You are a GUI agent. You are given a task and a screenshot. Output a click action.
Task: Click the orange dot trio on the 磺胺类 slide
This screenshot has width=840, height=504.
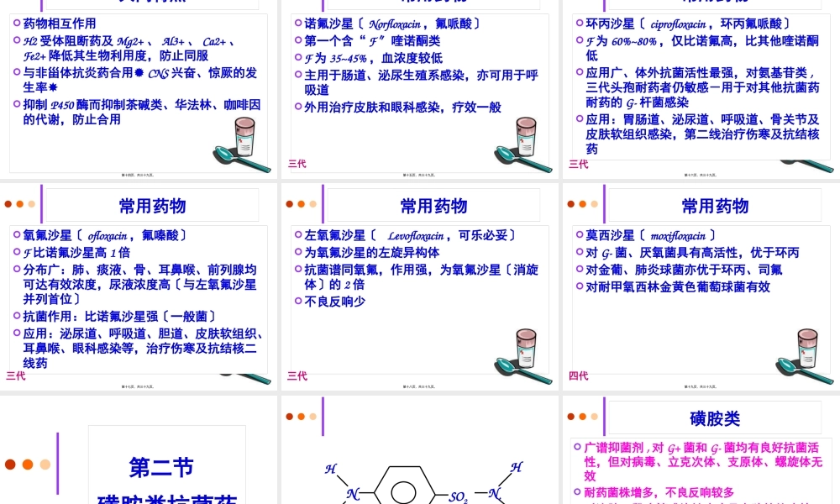coord(582,418)
